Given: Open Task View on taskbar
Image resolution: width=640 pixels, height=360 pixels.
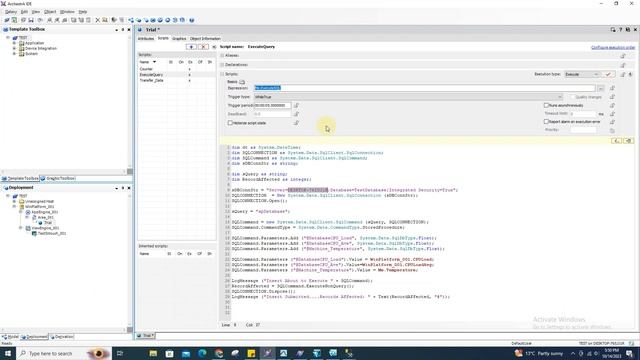Looking at the screenshot, I should click(x=120, y=353).
